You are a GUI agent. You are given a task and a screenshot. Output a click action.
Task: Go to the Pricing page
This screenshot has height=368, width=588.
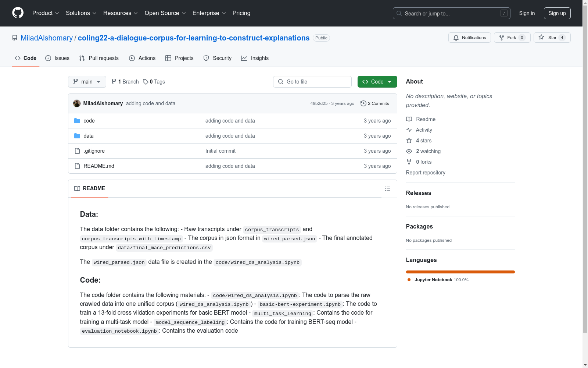241,13
